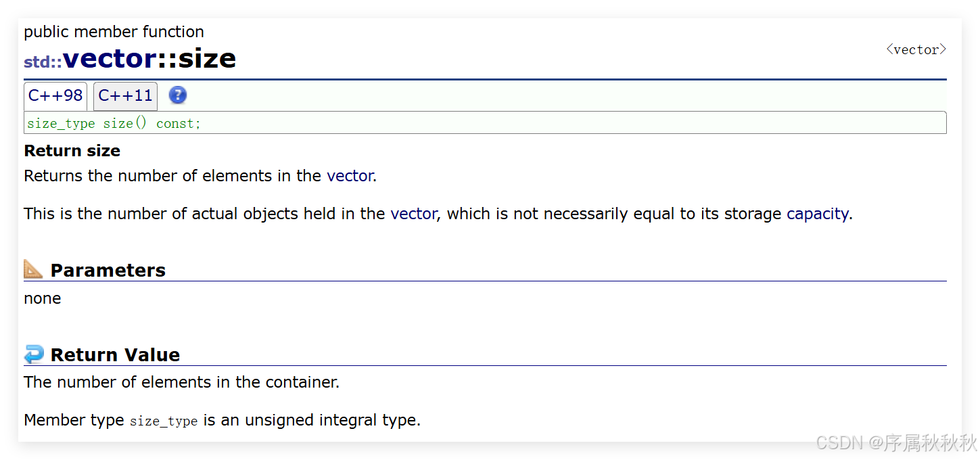
Task: Click the blue arrows icon beside Return Value
Action: tap(33, 353)
